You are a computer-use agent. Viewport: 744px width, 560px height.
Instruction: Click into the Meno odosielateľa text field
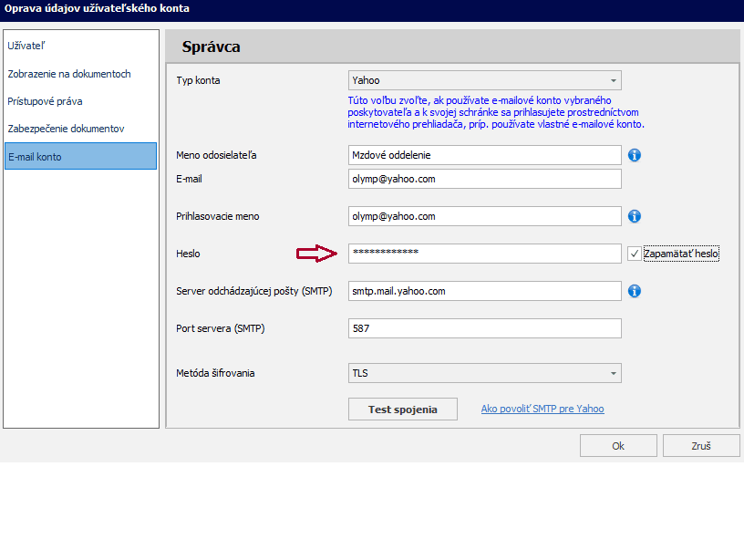tap(484, 155)
